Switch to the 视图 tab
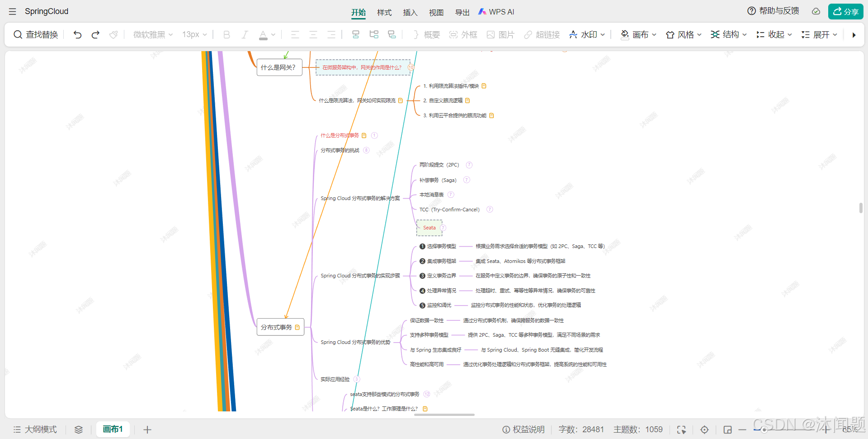 pyautogui.click(x=436, y=12)
